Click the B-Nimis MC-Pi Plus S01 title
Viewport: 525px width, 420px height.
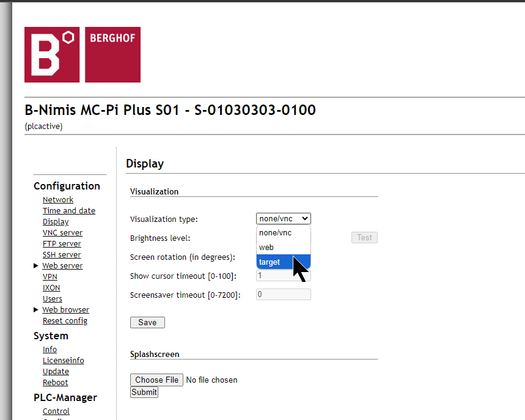coord(170,110)
